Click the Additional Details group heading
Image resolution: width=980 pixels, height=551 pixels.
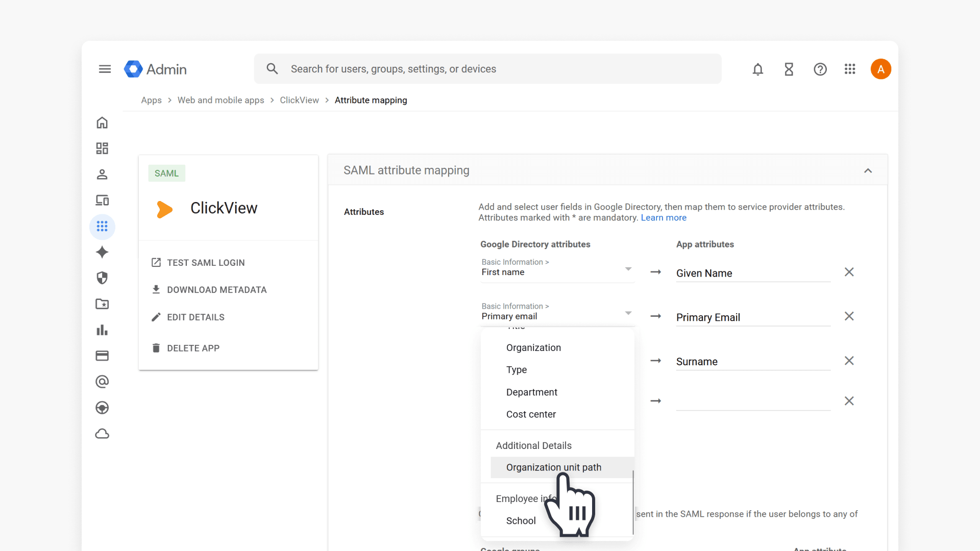coord(534,445)
